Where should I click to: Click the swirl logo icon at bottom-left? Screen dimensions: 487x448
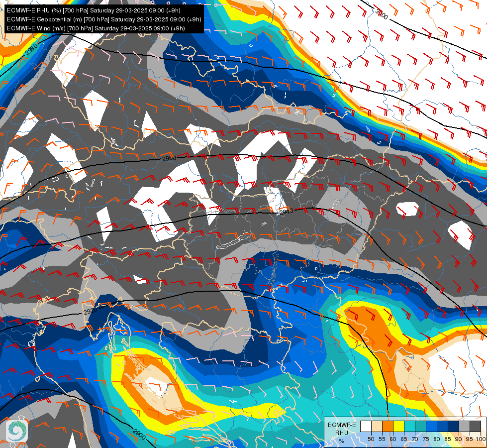click(17, 431)
